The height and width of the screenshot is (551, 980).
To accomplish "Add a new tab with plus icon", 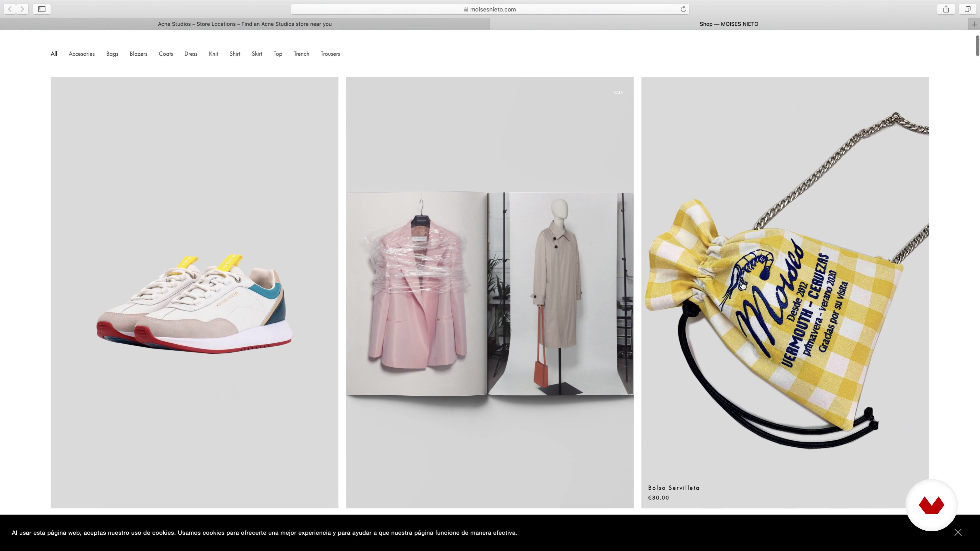I will tap(974, 24).
